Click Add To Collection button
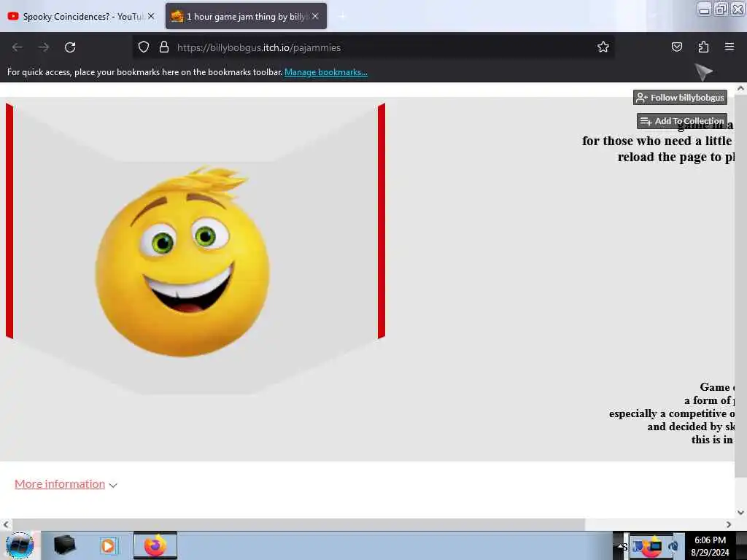This screenshot has height=560, width=747. (682, 121)
